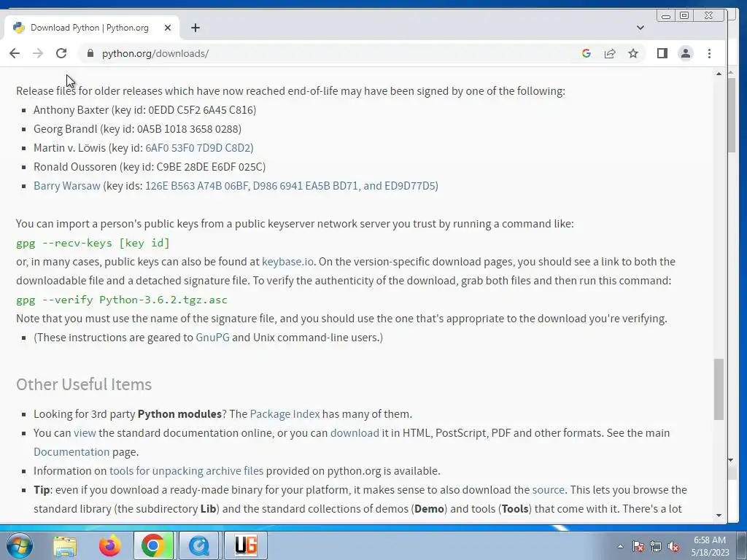Viewport: 747px width, 560px height.
Task: Close the Download Python tab
Action: pyautogui.click(x=168, y=28)
